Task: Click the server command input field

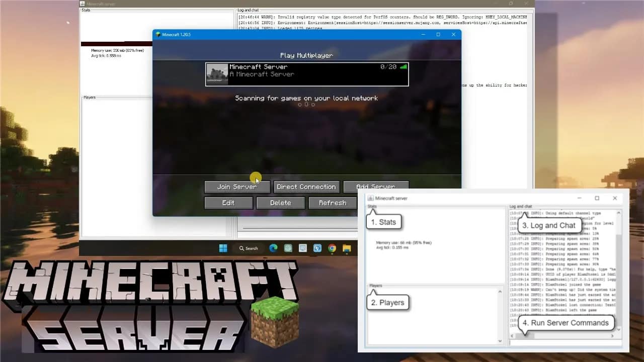Action: point(563,343)
